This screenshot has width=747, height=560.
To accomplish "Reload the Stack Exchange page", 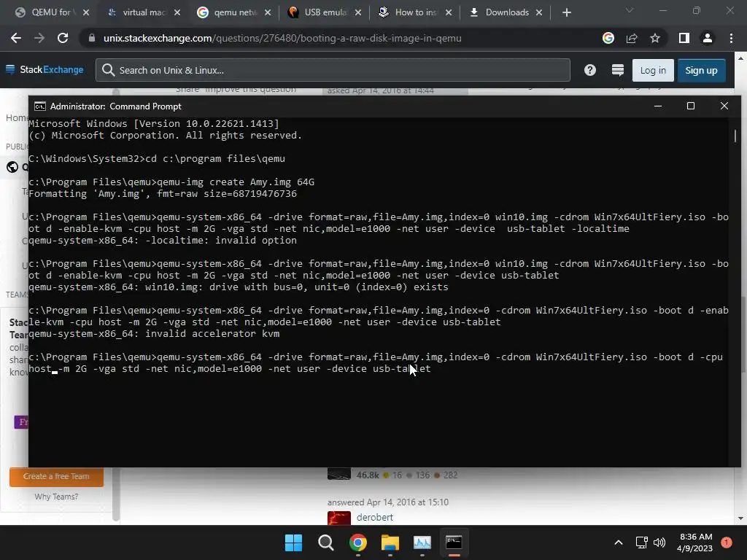I will 63,38.
